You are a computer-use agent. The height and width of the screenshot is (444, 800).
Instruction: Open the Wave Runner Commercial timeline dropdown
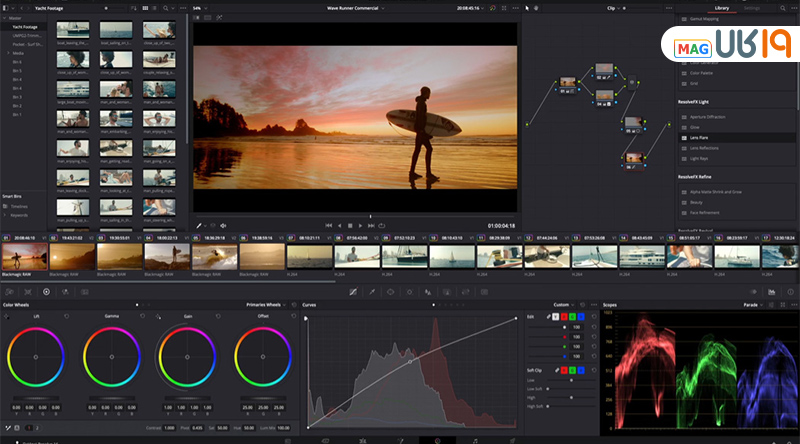[x=355, y=8]
